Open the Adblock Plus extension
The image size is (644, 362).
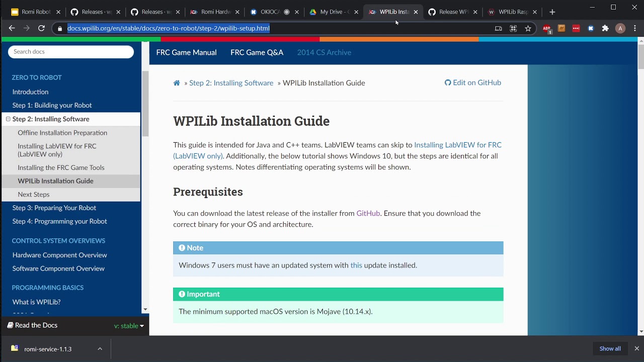pos(547,29)
